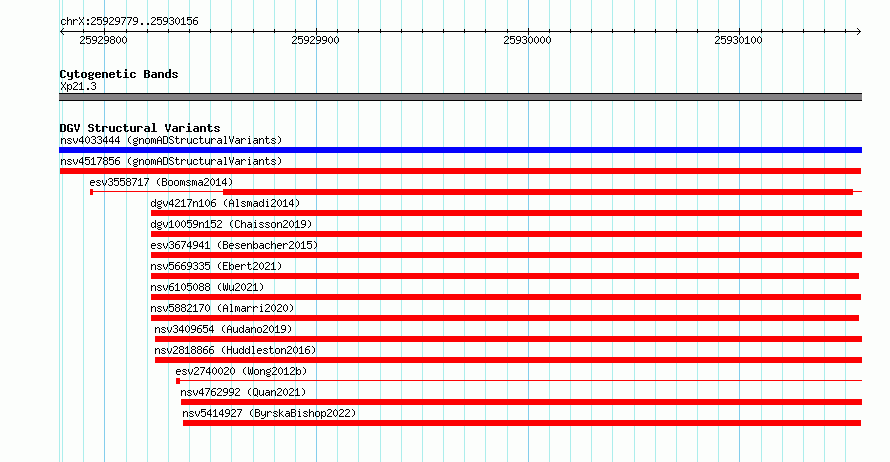Viewport: 890px width, 462px height.
Task: Open dgv4217n106 (Alsmadi2014) variant label
Action: coord(225,203)
